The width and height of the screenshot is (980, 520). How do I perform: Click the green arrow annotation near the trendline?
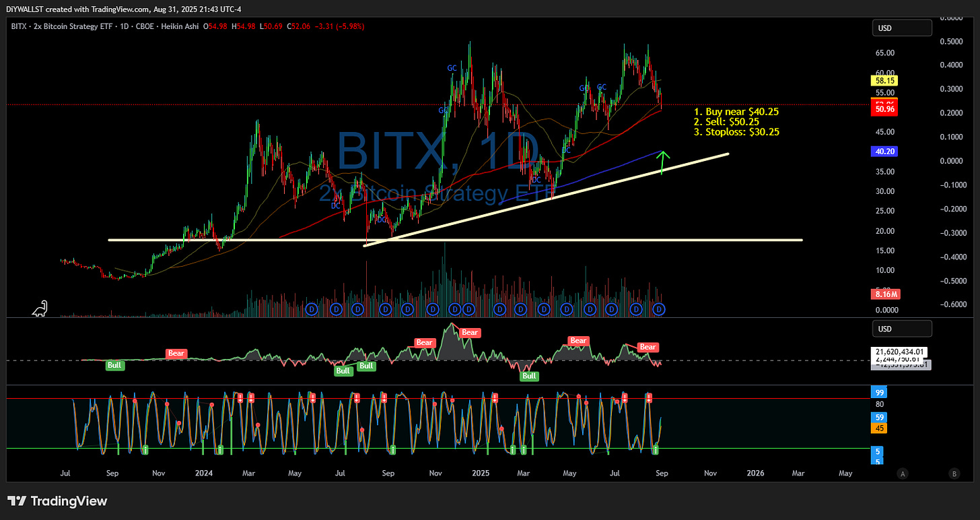tap(662, 164)
